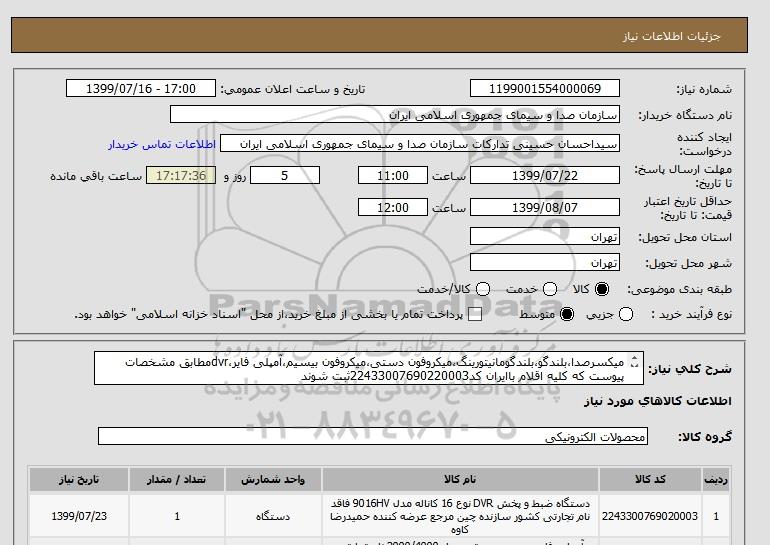Choose the متوسط purchase process option

coord(567,314)
